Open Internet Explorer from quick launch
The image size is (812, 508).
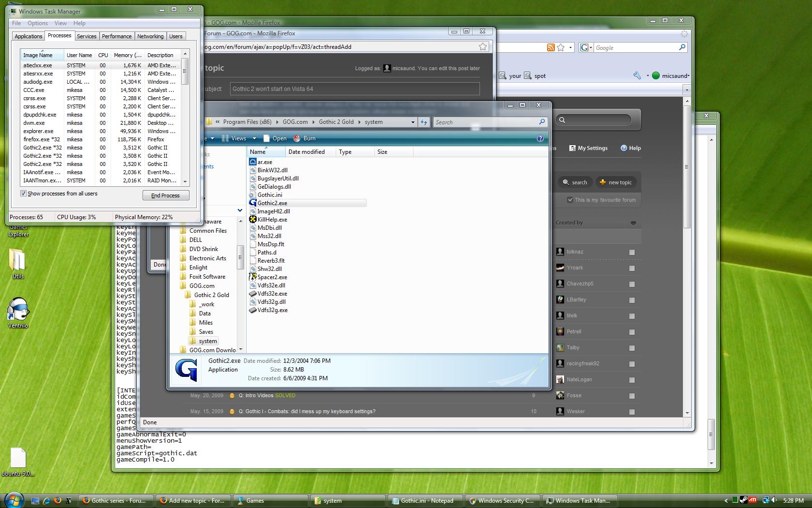(x=46, y=501)
